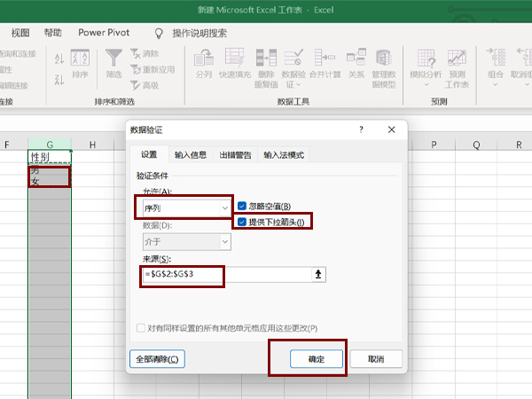This screenshot has height=399, width=532.
Task: Switch to the 出错警告 tab
Action: pos(237,155)
